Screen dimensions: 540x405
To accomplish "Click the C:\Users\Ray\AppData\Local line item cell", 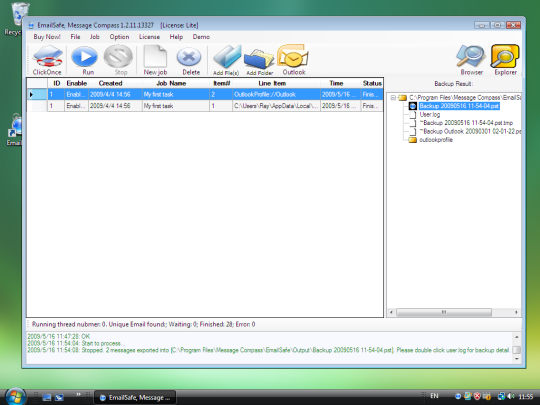I will 276,106.
